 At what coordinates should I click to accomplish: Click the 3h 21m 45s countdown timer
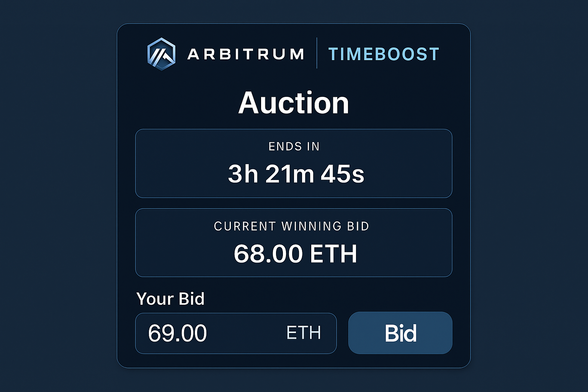click(295, 174)
